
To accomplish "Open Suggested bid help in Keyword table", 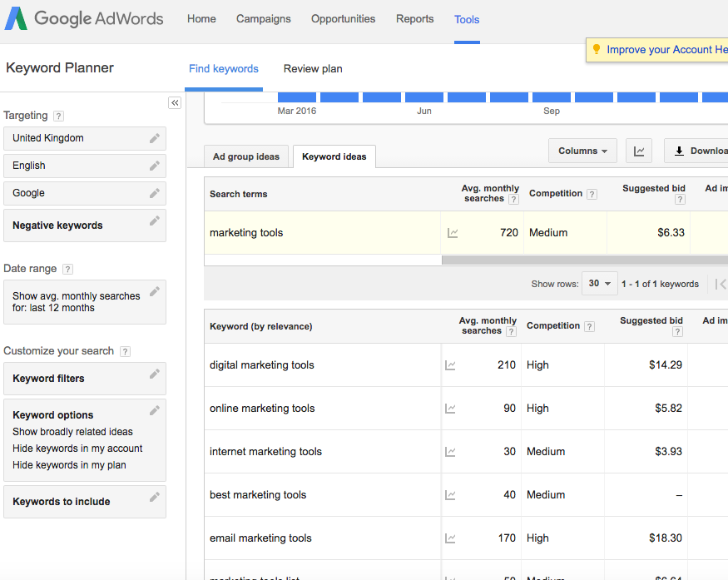I will click(x=678, y=331).
